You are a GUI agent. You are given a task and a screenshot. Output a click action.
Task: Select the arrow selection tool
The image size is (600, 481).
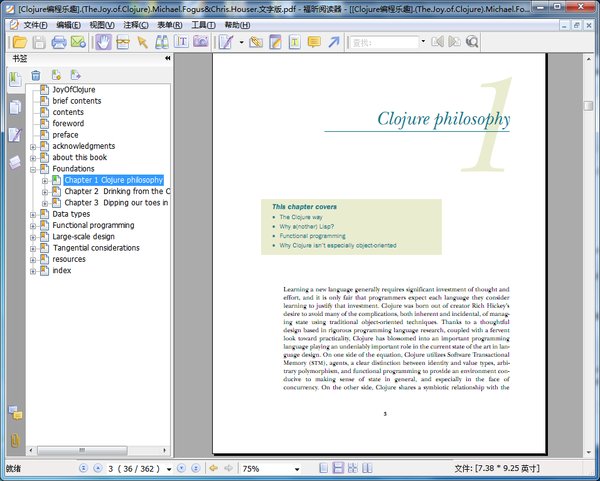click(x=142, y=42)
